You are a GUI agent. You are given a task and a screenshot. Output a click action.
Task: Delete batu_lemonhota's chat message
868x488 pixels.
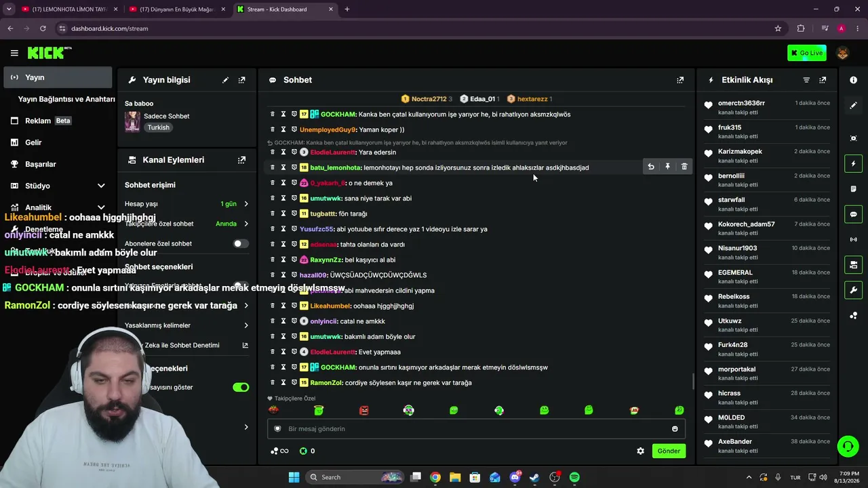[x=684, y=167]
